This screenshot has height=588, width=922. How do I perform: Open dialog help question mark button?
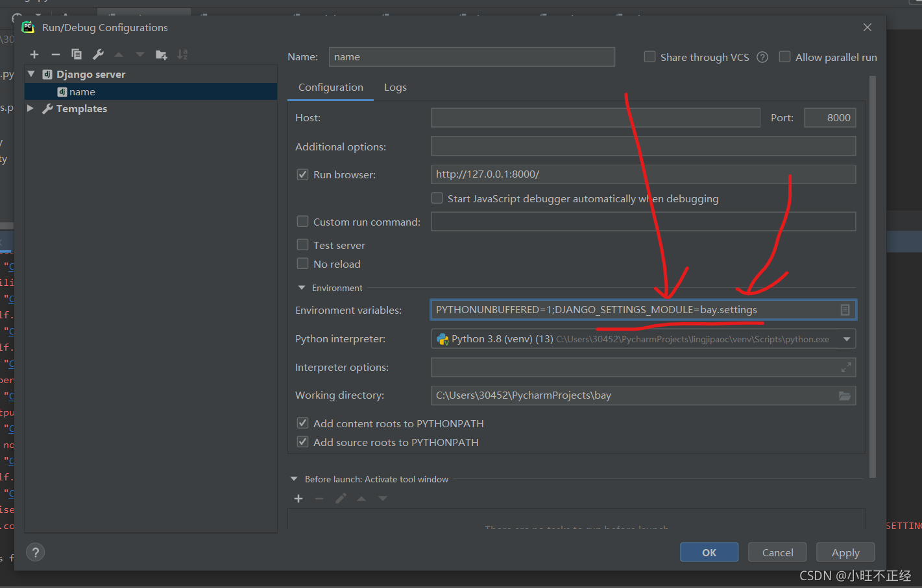[36, 552]
